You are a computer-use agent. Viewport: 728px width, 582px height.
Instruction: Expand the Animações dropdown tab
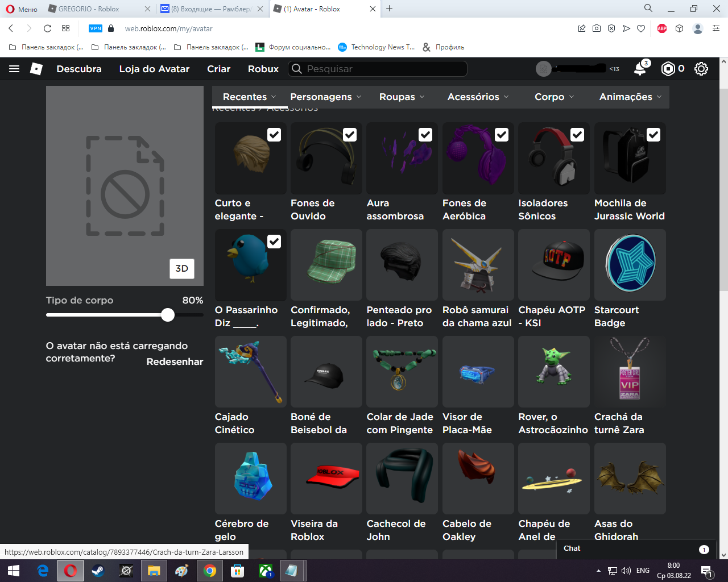[x=631, y=97]
